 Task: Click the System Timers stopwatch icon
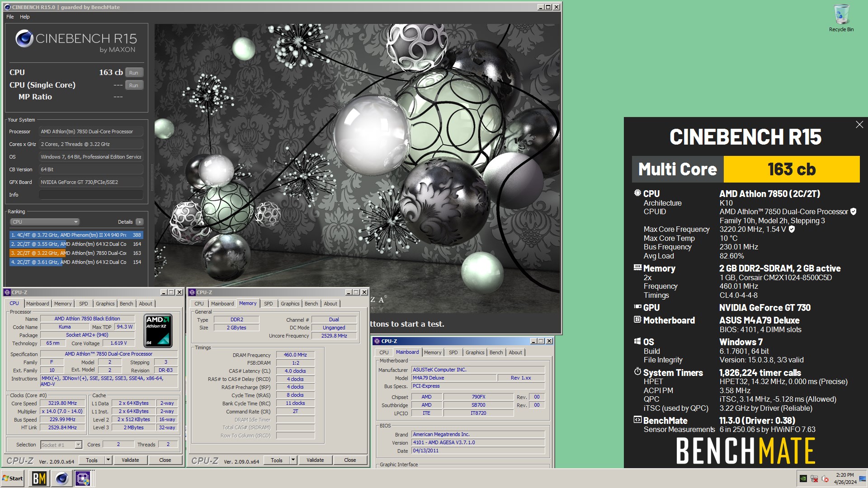click(637, 371)
